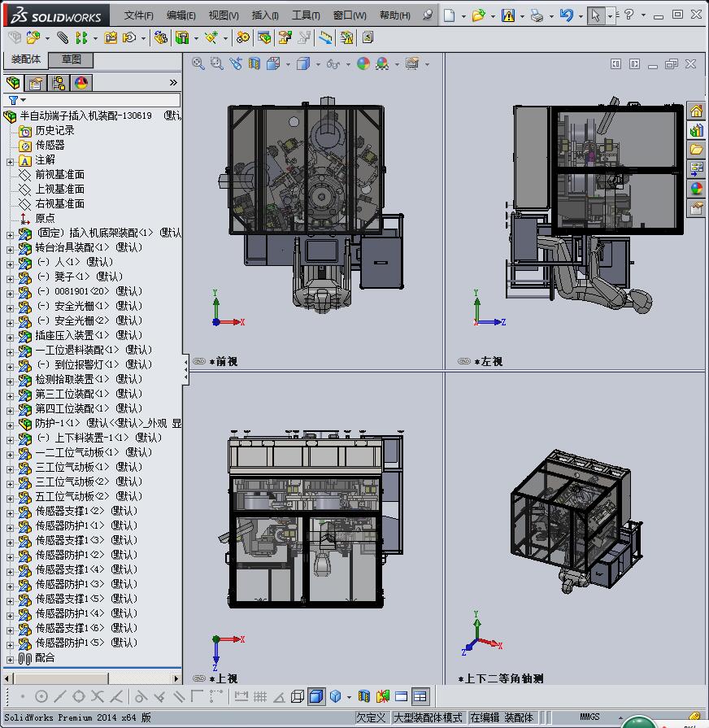Switch to the PropertyManager tab icon
Image resolution: width=709 pixels, height=728 pixels.
click(36, 83)
